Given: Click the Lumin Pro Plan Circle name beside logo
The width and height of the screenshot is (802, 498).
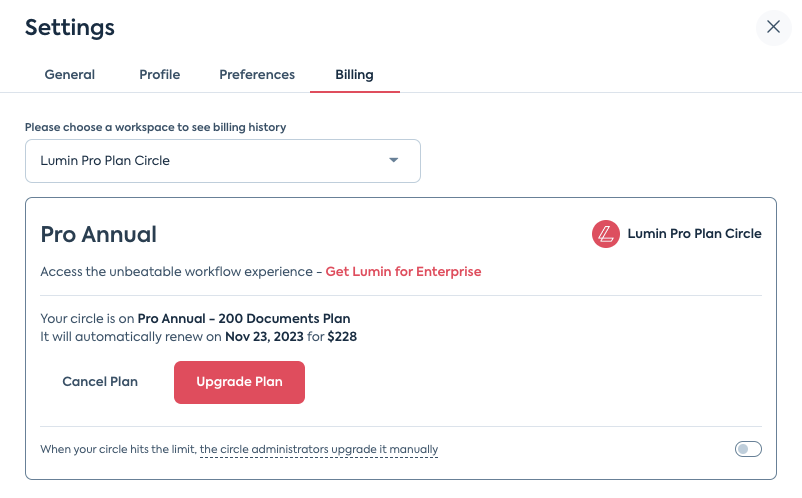Looking at the screenshot, I should 694,234.
